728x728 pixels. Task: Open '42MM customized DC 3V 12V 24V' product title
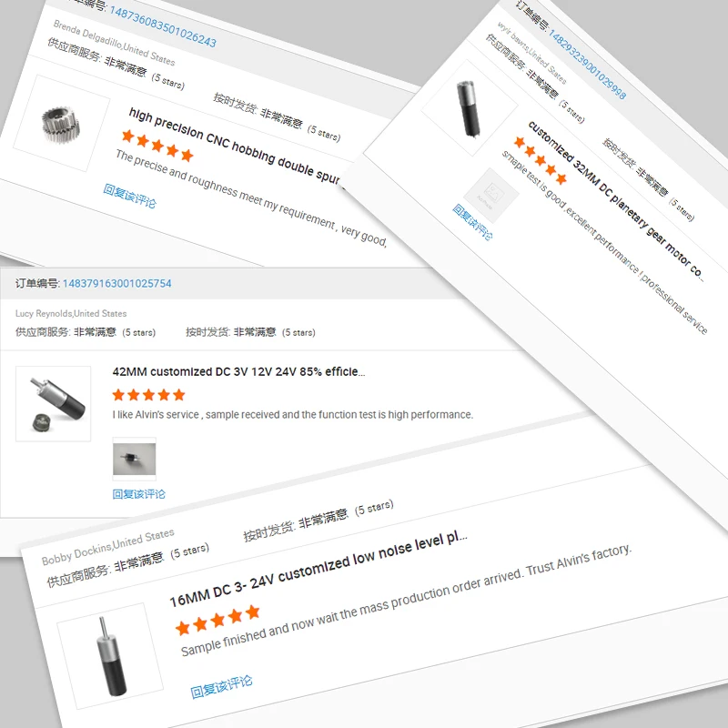point(238,372)
